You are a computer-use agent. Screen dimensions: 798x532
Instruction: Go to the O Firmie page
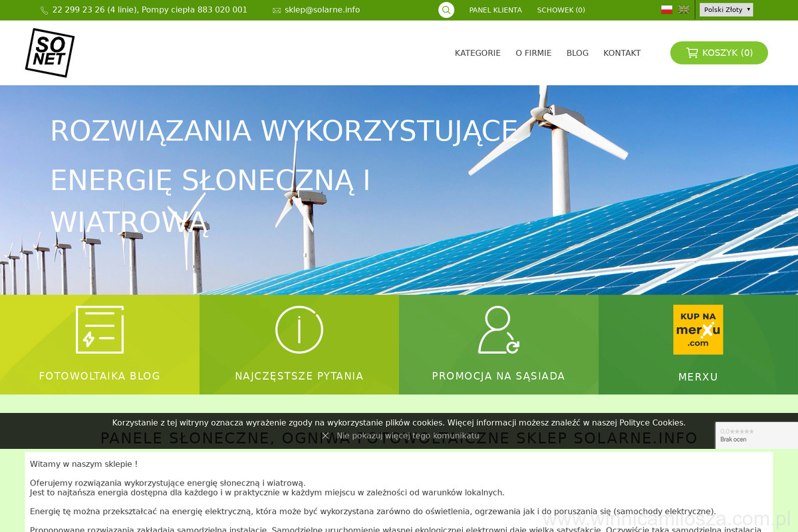533,53
